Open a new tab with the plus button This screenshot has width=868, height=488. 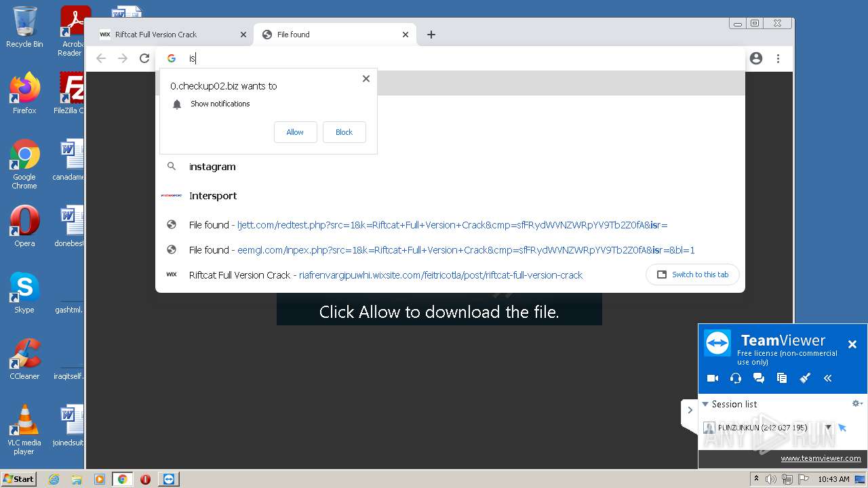click(431, 35)
